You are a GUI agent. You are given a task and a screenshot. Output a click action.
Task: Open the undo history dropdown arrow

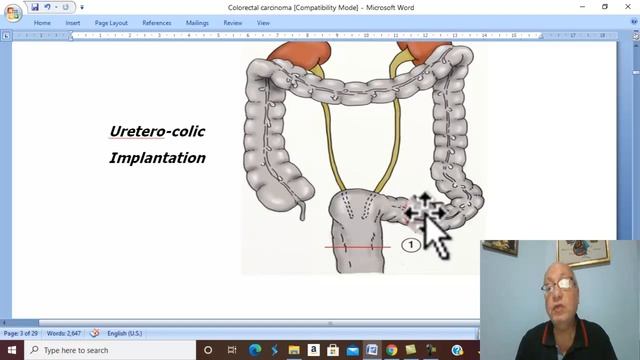coord(56,7)
